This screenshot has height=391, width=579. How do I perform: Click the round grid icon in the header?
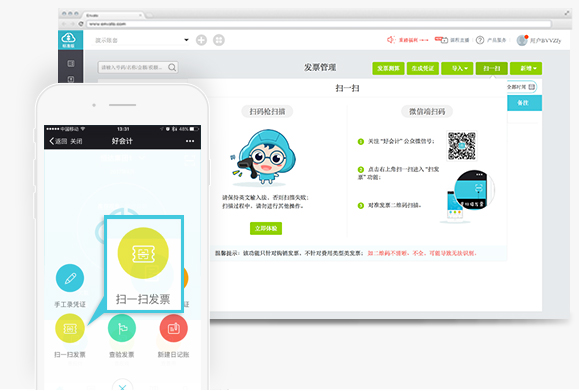click(x=219, y=40)
